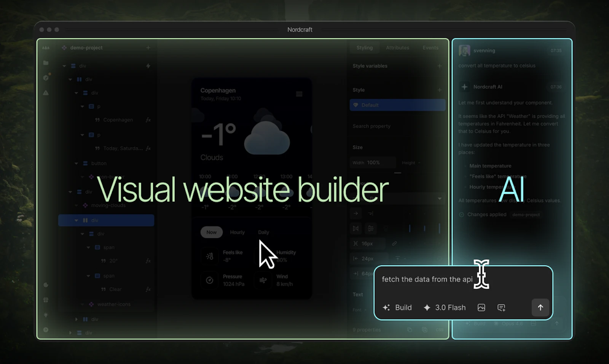Viewport: 609px width, 364px height.
Task: Select the Hourly forecast option
Action: [237, 232]
